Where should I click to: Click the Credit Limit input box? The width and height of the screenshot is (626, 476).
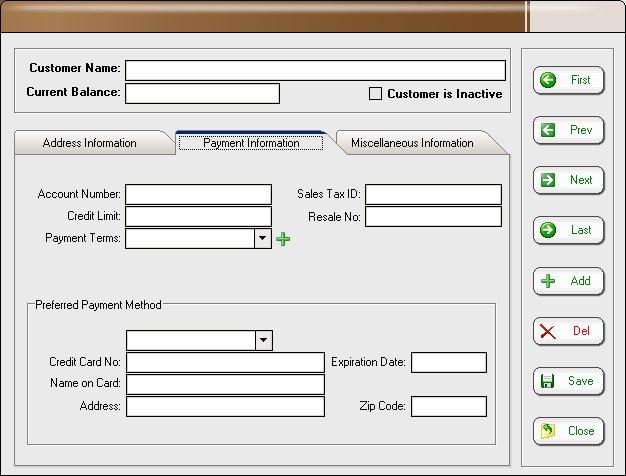click(x=198, y=216)
